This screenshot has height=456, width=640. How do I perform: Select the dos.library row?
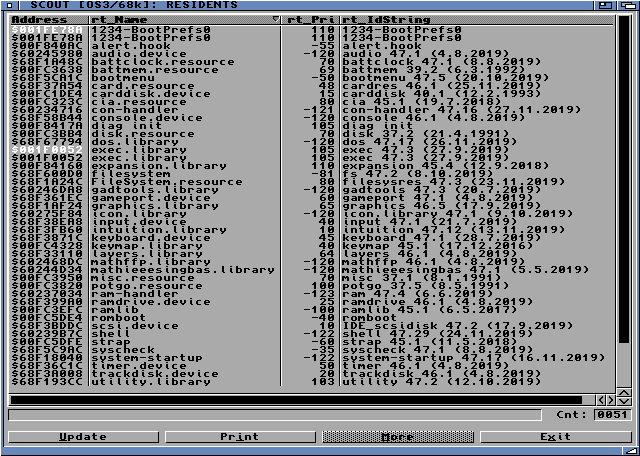[311, 142]
